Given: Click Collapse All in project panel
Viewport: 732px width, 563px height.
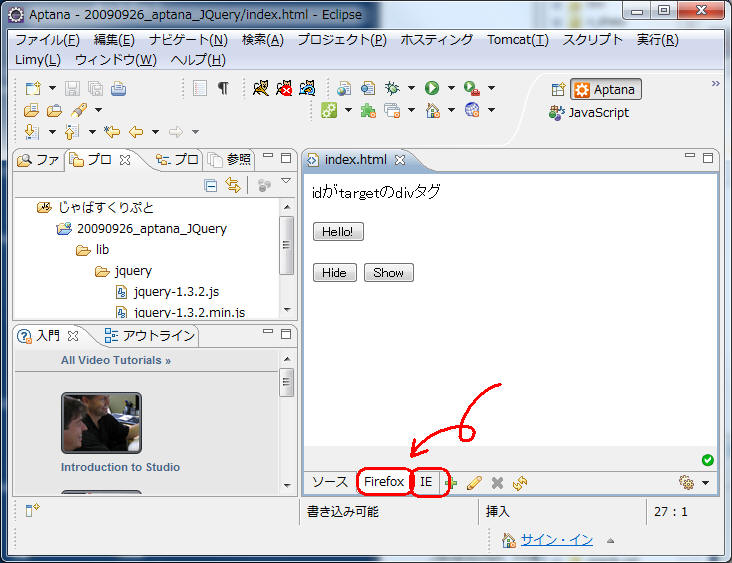Looking at the screenshot, I should click(x=210, y=185).
